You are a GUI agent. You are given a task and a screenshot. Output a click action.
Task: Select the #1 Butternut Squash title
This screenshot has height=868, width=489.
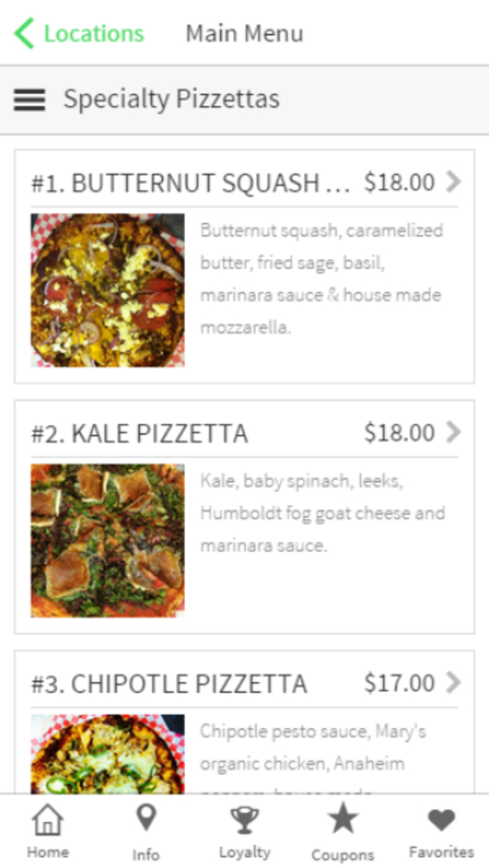[190, 183]
